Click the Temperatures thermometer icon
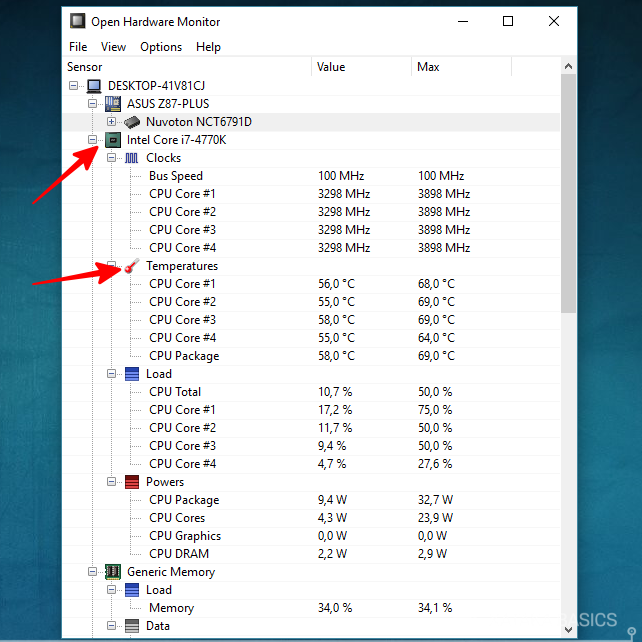 click(x=132, y=266)
